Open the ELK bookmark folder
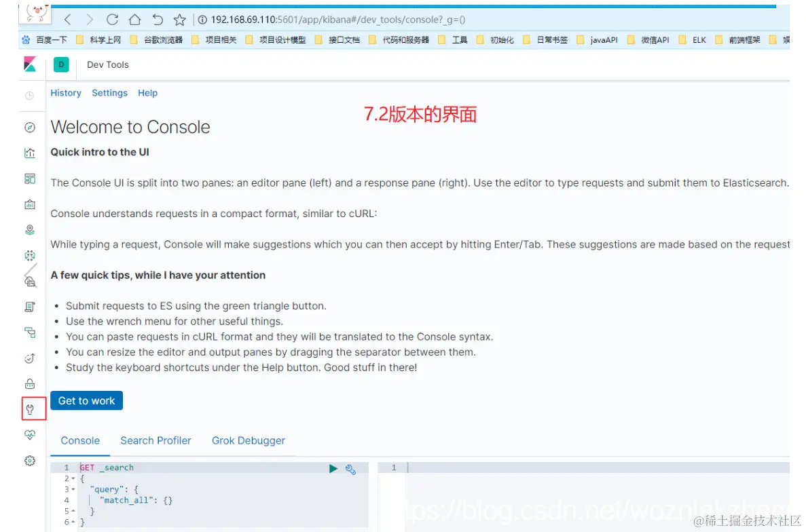The width and height of the screenshot is (806, 532). [693, 40]
